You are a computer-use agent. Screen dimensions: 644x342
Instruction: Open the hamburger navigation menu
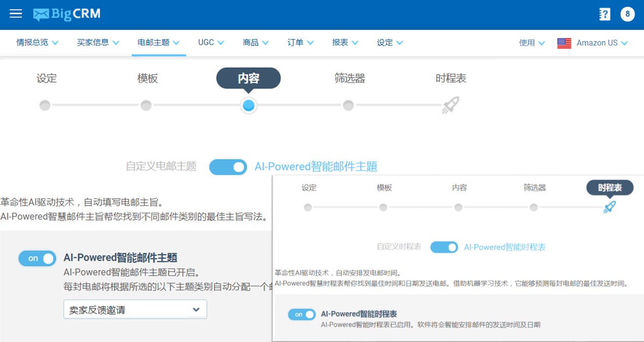15,14
